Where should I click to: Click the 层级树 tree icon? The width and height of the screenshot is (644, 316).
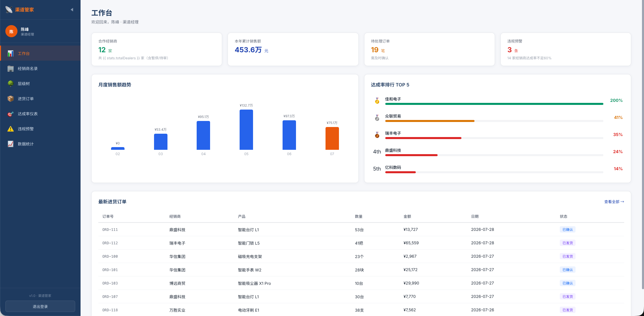11,84
